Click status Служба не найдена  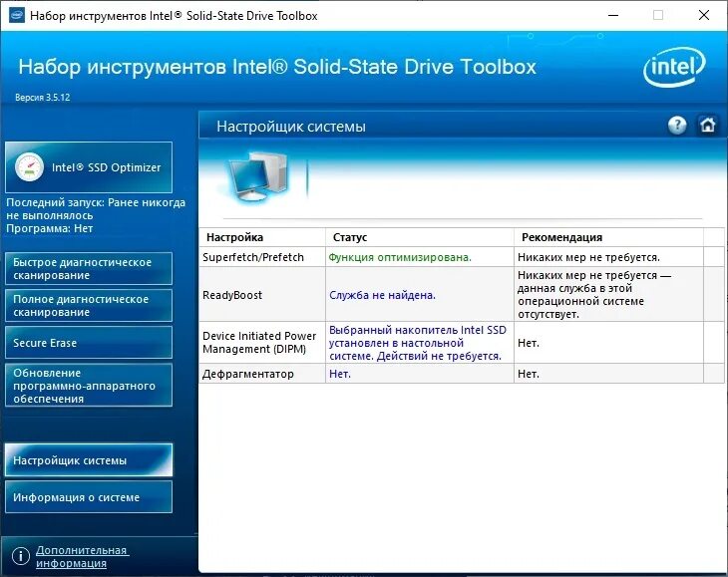click(x=382, y=295)
